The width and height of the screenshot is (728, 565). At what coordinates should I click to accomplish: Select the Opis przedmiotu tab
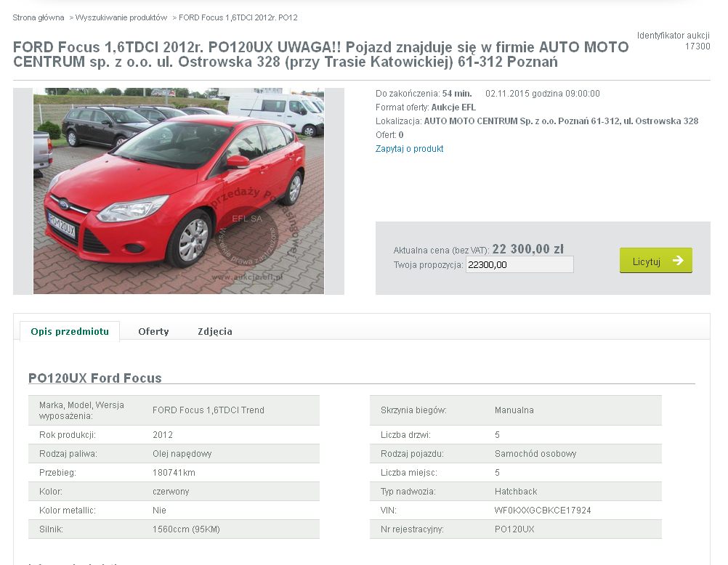(70, 331)
